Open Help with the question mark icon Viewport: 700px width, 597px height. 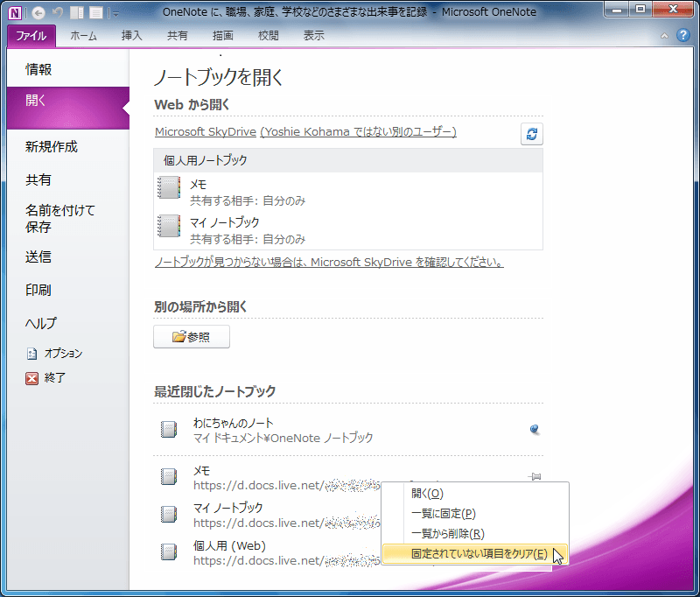pos(683,35)
